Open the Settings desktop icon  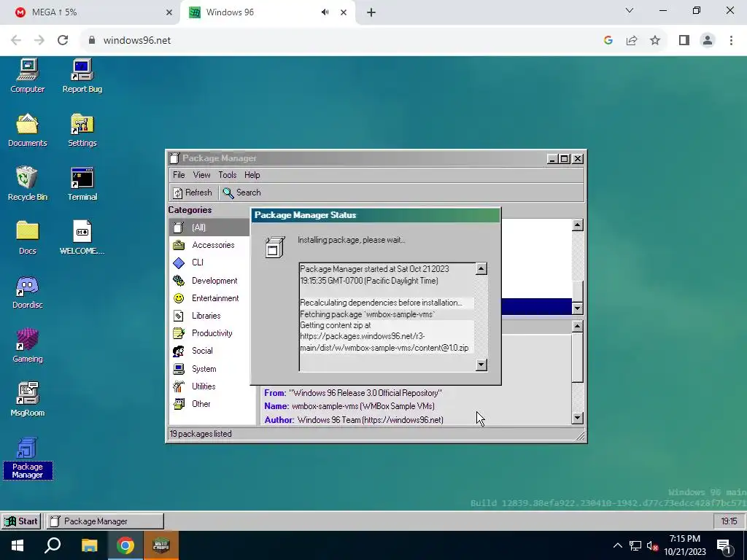[82, 130]
